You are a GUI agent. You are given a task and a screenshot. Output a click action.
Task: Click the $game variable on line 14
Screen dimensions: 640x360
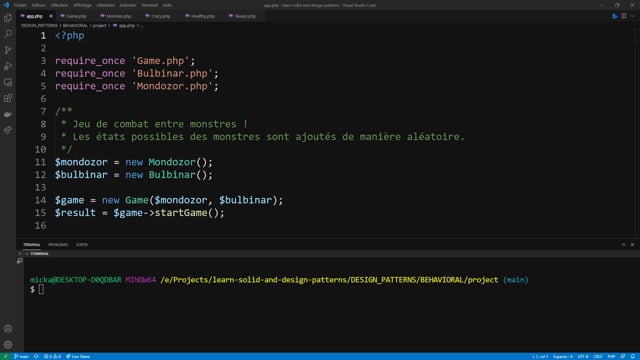click(69, 200)
